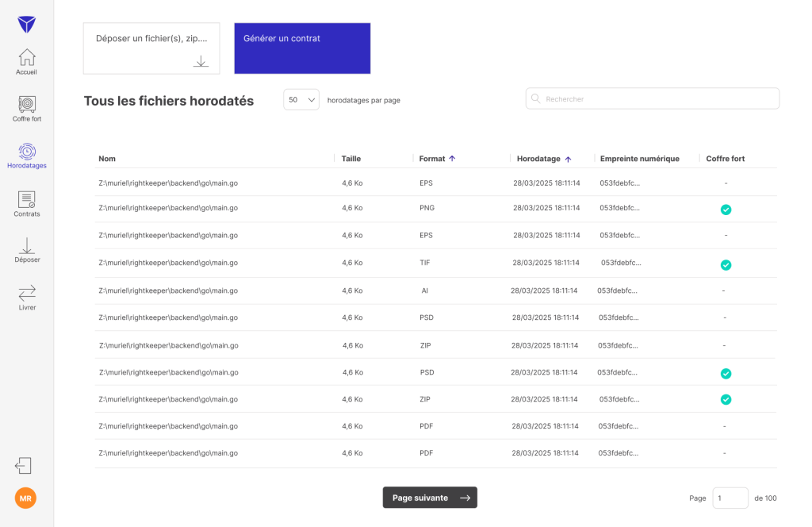
Task: Click the Empreinte numérique column header
Action: pos(640,159)
